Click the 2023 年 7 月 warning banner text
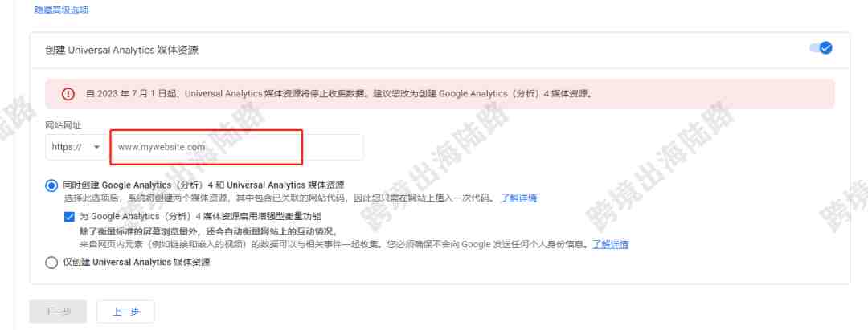 pyautogui.click(x=339, y=94)
